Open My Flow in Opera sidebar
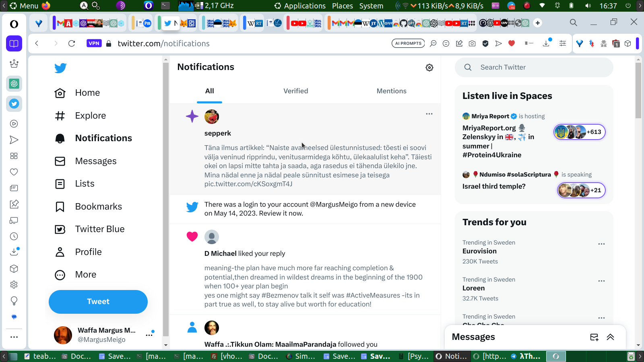Image resolution: width=644 pixels, height=362 pixels. point(14,140)
